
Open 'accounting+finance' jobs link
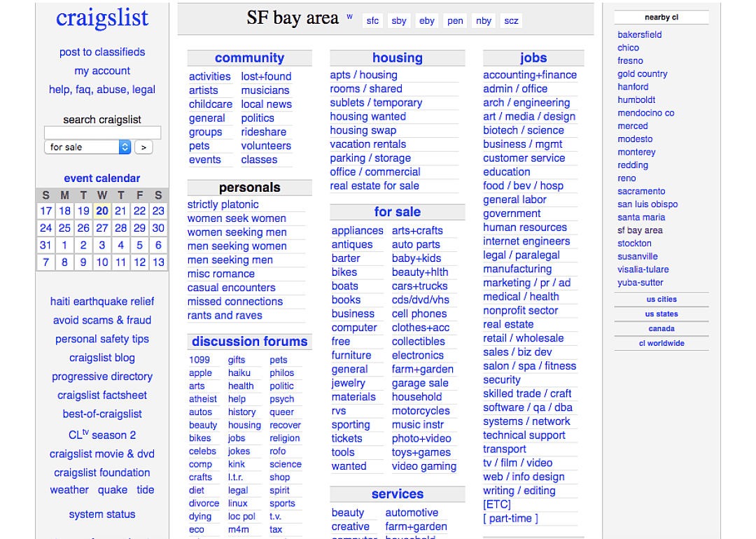[530, 75]
